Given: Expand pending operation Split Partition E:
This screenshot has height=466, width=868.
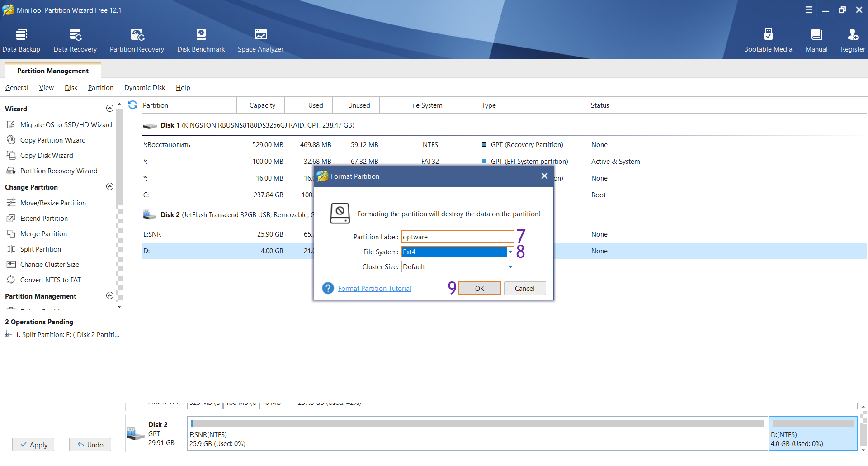Looking at the screenshot, I should [x=7, y=335].
